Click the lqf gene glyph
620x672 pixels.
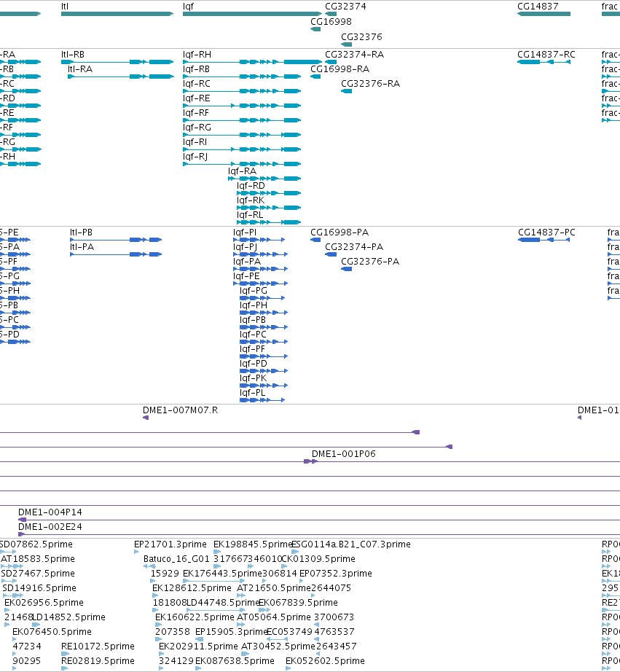(x=252, y=14)
